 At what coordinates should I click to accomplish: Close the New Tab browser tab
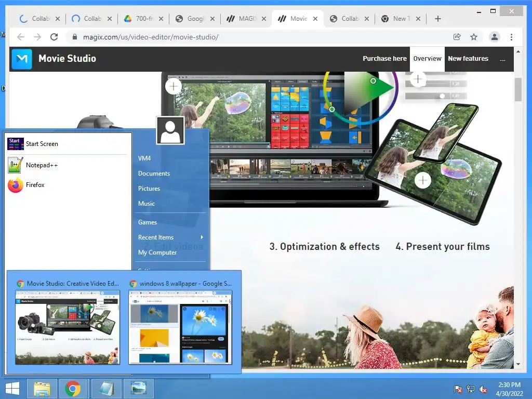click(x=418, y=19)
